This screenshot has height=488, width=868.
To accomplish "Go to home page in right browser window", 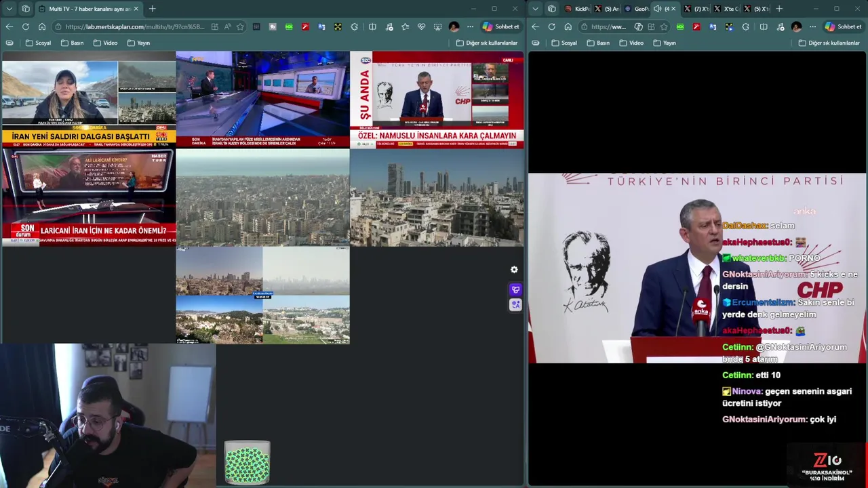I will pyautogui.click(x=568, y=26).
